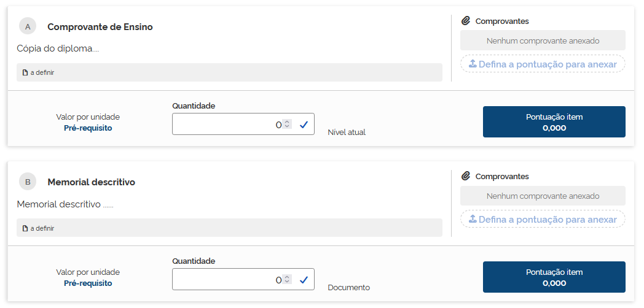Screen dimensions: 644x308
Task: Select the letter A badge
Action: (28, 26)
